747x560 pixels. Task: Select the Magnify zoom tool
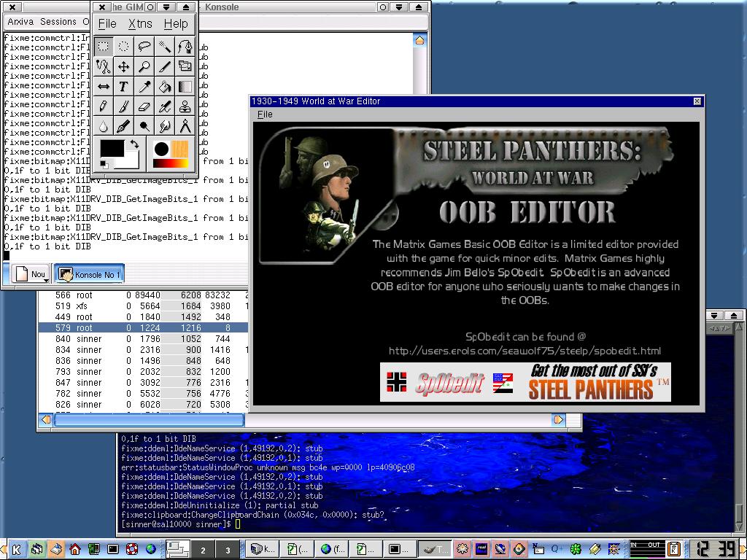coord(144,67)
